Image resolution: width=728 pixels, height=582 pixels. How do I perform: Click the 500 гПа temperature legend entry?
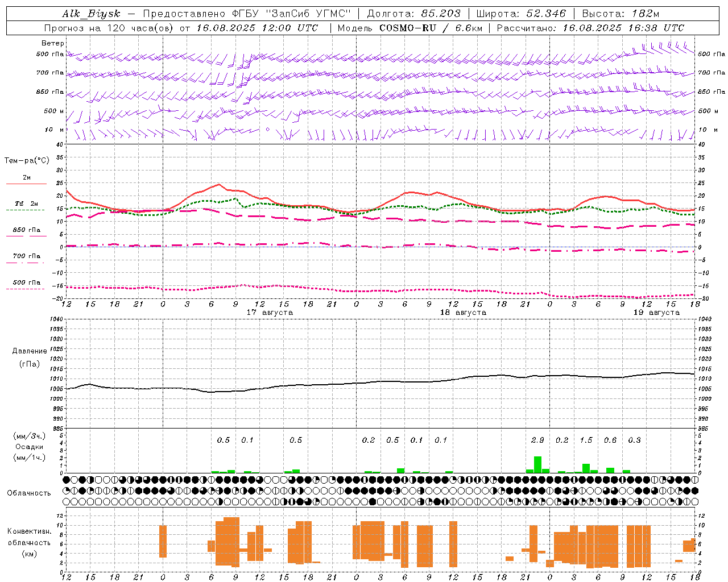(x=26, y=282)
